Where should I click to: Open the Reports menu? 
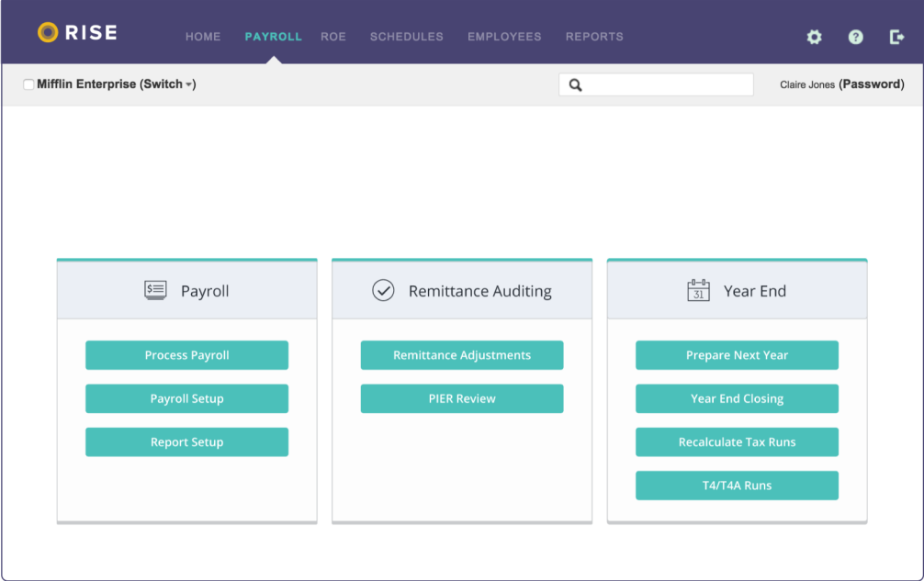594,37
